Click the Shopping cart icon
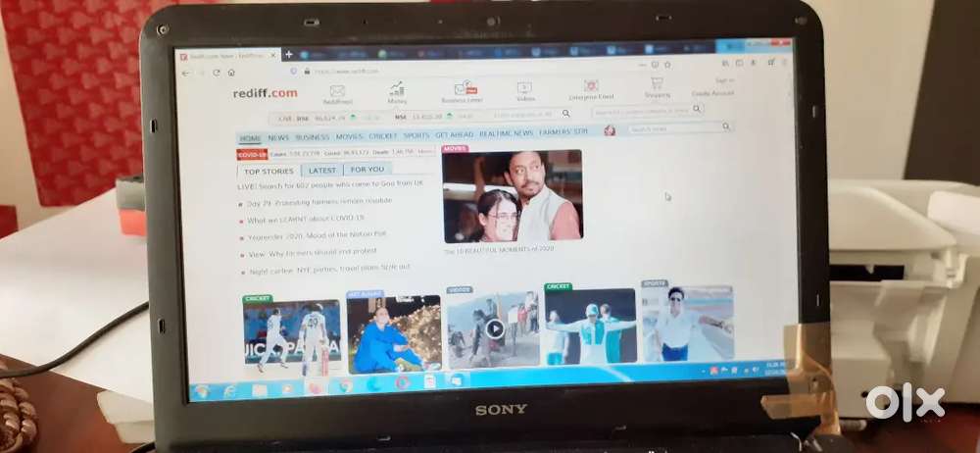Image resolution: width=980 pixels, height=453 pixels. click(657, 85)
